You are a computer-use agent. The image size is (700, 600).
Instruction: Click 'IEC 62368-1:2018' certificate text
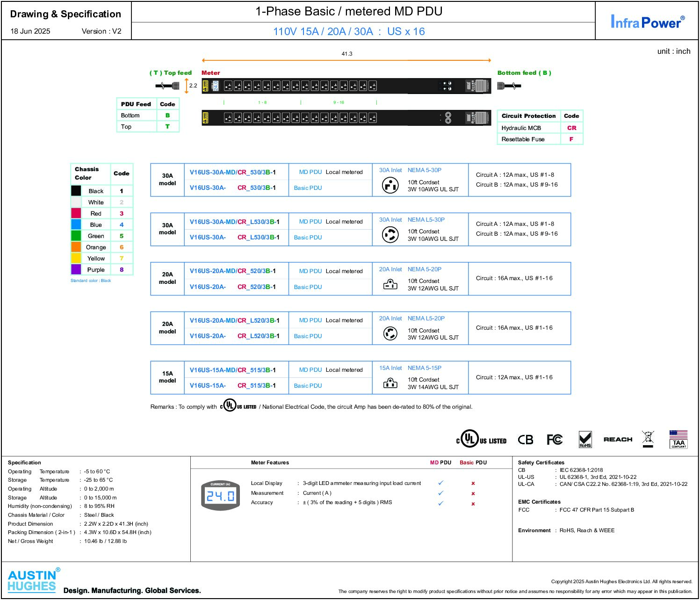581,470
